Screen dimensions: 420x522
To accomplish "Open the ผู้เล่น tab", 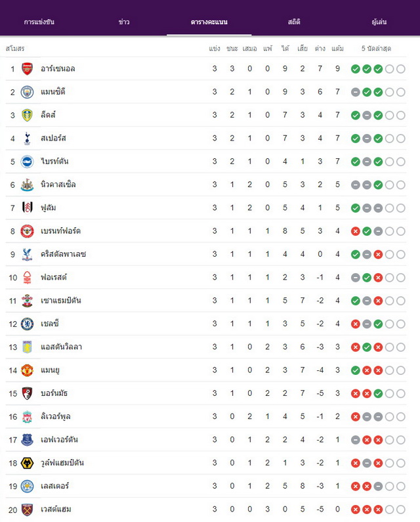I will point(379,22).
